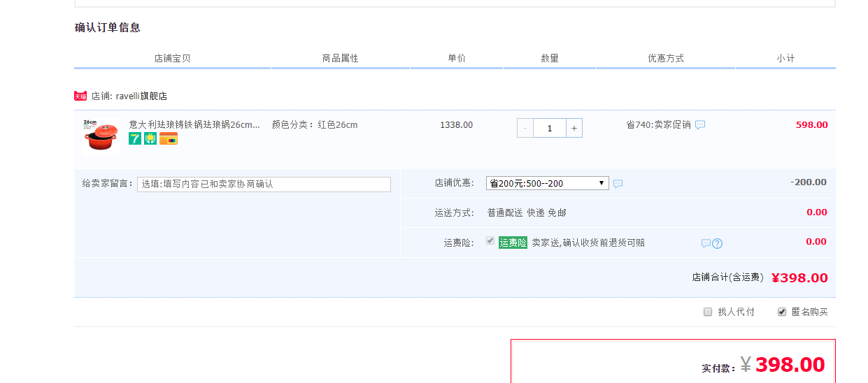Viewport: 868px width, 383px height.
Task: Click the green shield guarantee icon
Action: pyautogui.click(x=150, y=138)
